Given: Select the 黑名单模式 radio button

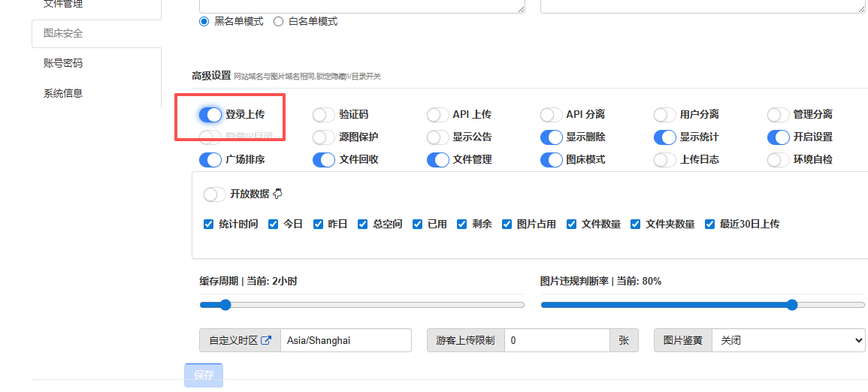Looking at the screenshot, I should pyautogui.click(x=204, y=21).
